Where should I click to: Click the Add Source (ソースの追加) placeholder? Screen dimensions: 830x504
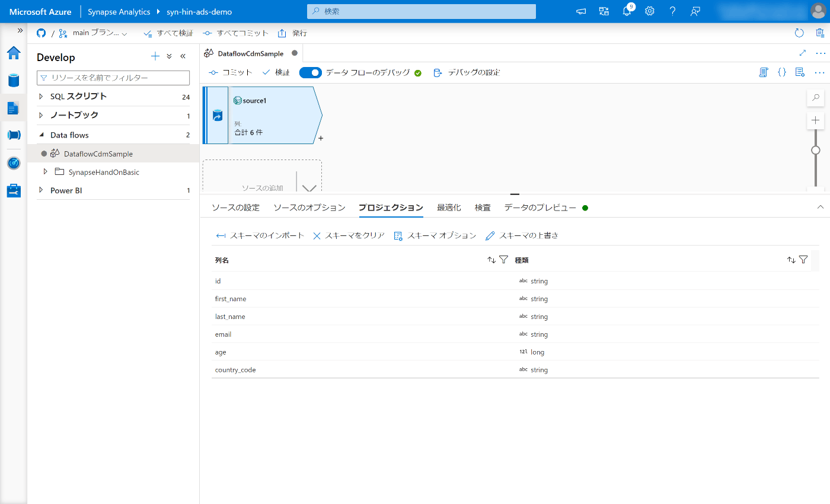pos(262,176)
